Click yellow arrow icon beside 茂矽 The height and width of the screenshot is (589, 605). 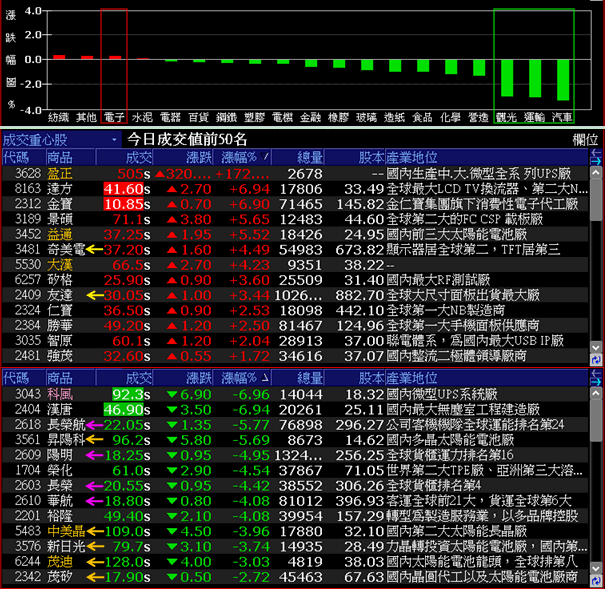(95, 577)
